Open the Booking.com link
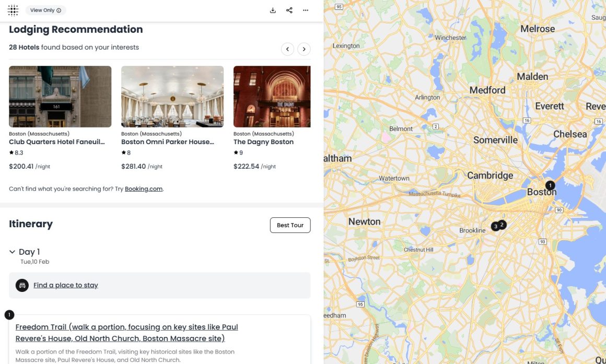The image size is (606, 364). click(x=144, y=189)
